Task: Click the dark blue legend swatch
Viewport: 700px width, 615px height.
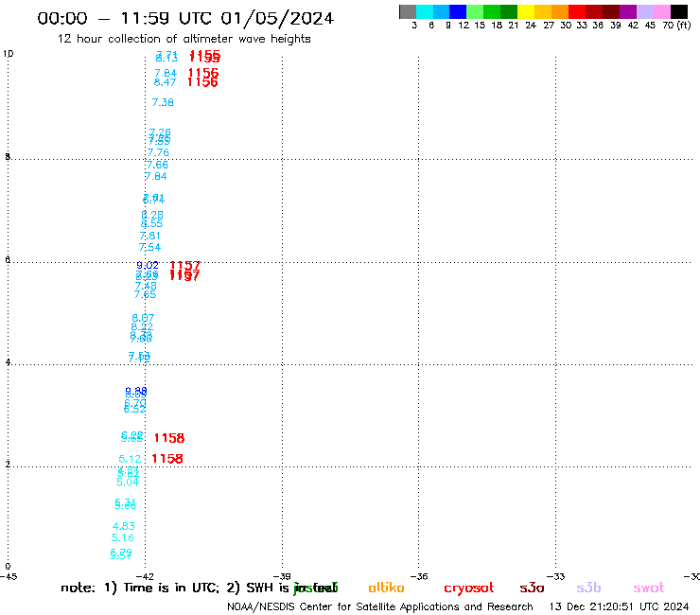Action: [x=458, y=11]
